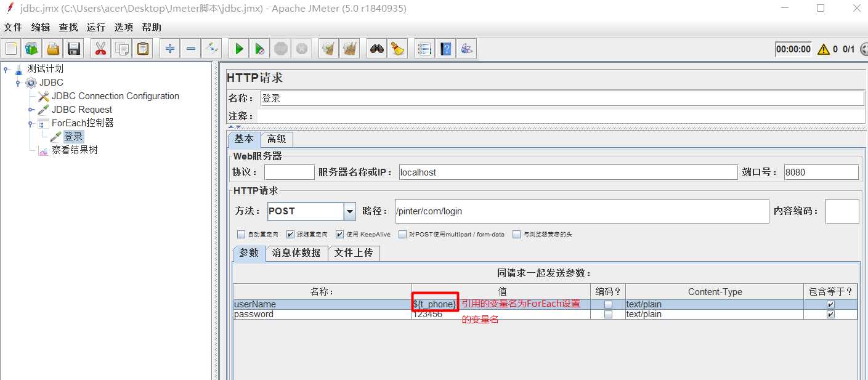The height and width of the screenshot is (380, 868).
Task: Open the 查找 menu
Action: point(68,27)
